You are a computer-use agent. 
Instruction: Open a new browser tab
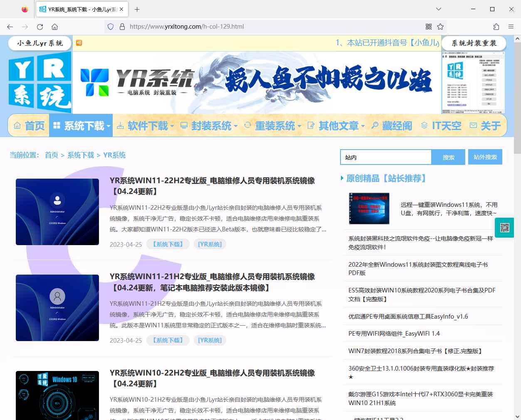tap(137, 9)
